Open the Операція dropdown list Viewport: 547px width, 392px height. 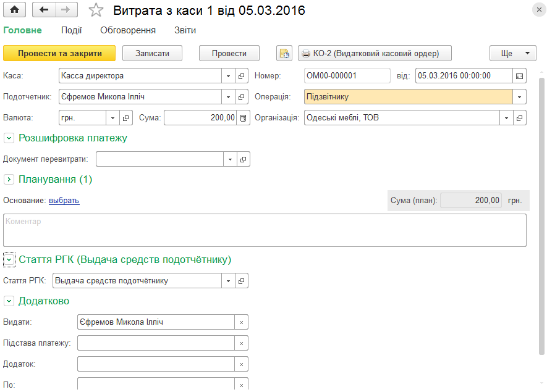519,97
